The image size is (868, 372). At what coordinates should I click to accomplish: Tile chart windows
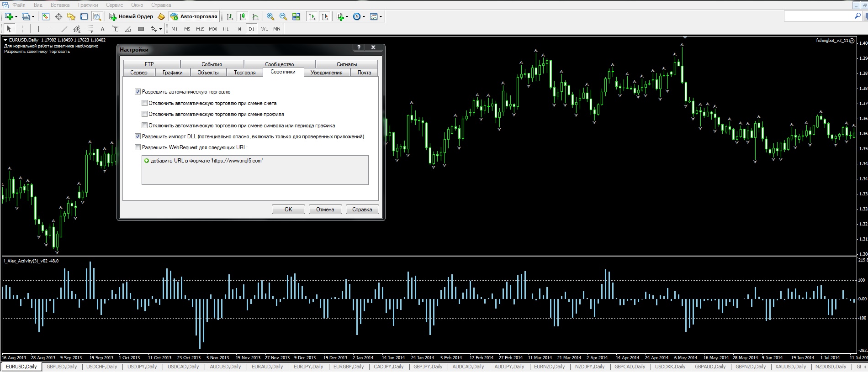click(x=296, y=16)
